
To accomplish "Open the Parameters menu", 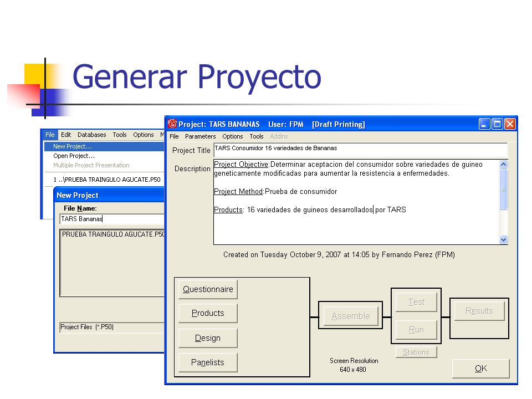I will (x=200, y=136).
